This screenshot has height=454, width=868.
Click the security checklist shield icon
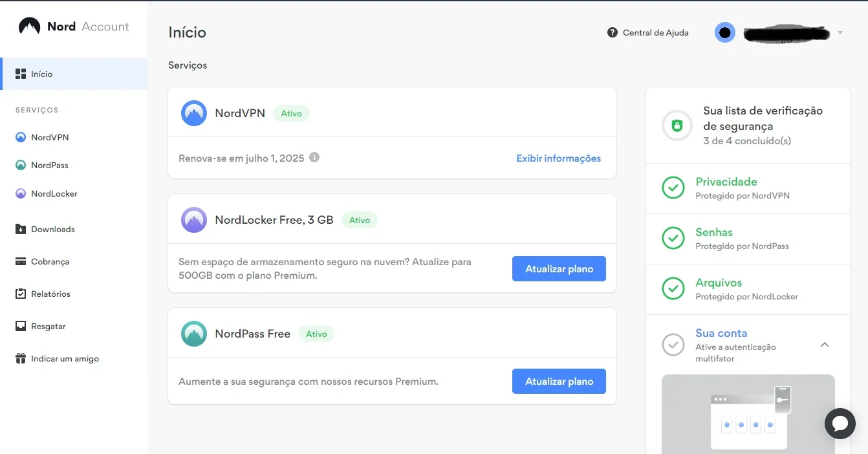coord(677,125)
